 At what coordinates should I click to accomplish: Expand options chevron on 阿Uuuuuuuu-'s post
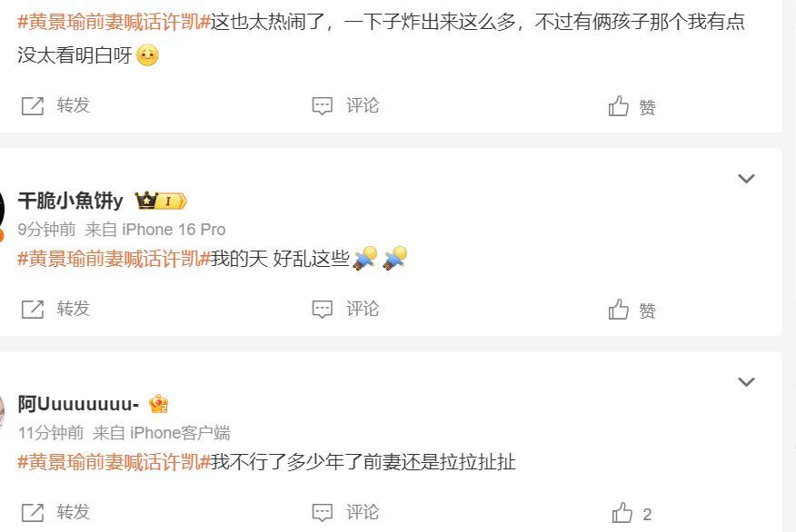point(746,382)
